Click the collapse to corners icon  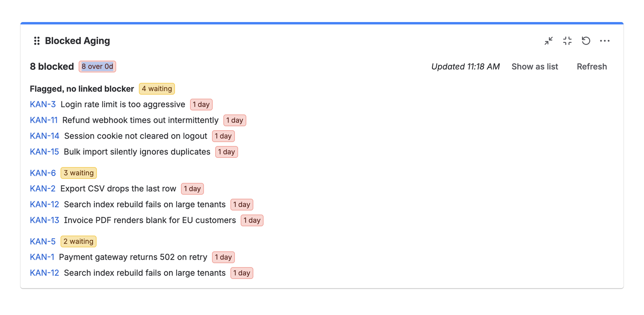(567, 41)
